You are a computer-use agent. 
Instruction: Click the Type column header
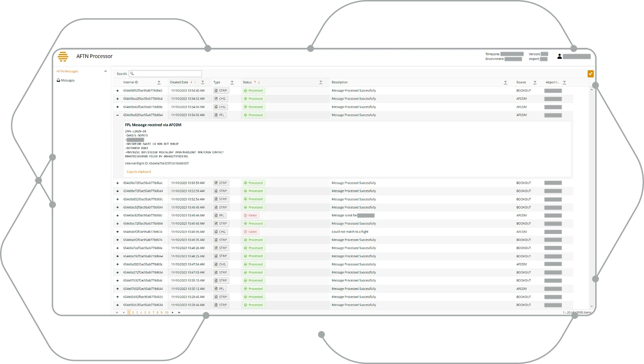click(217, 83)
